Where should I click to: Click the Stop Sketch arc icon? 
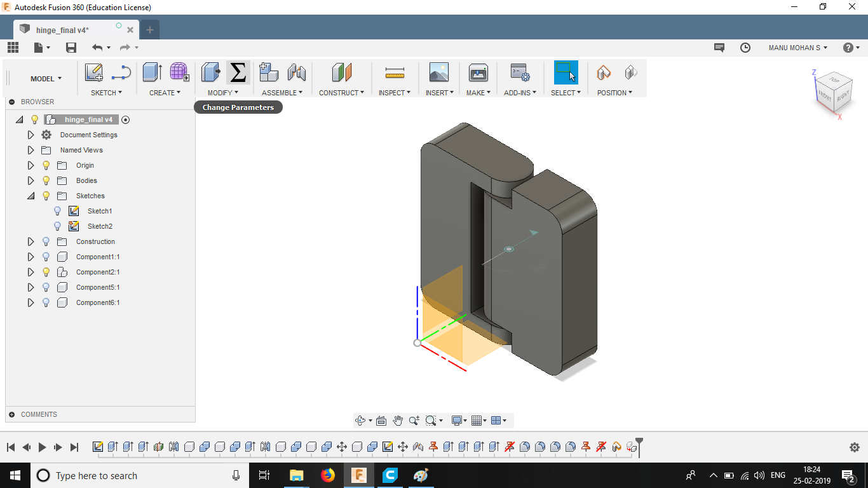121,72
